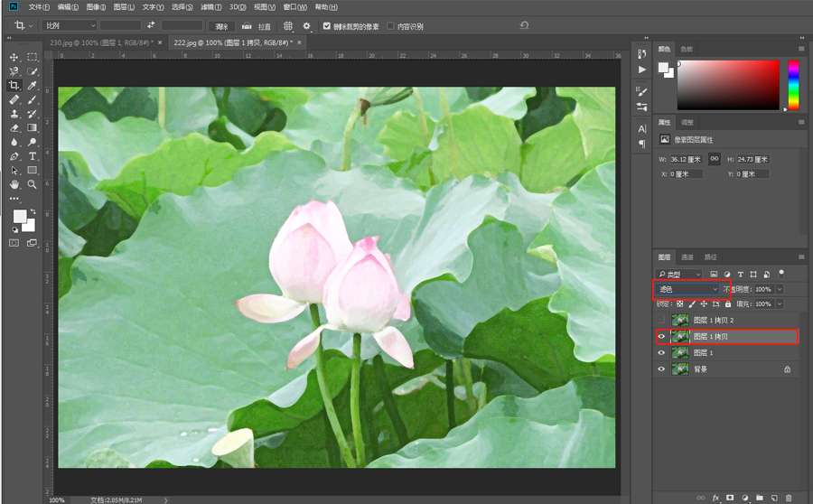This screenshot has width=813, height=504.
Task: Create a new group folder
Action: point(760,498)
